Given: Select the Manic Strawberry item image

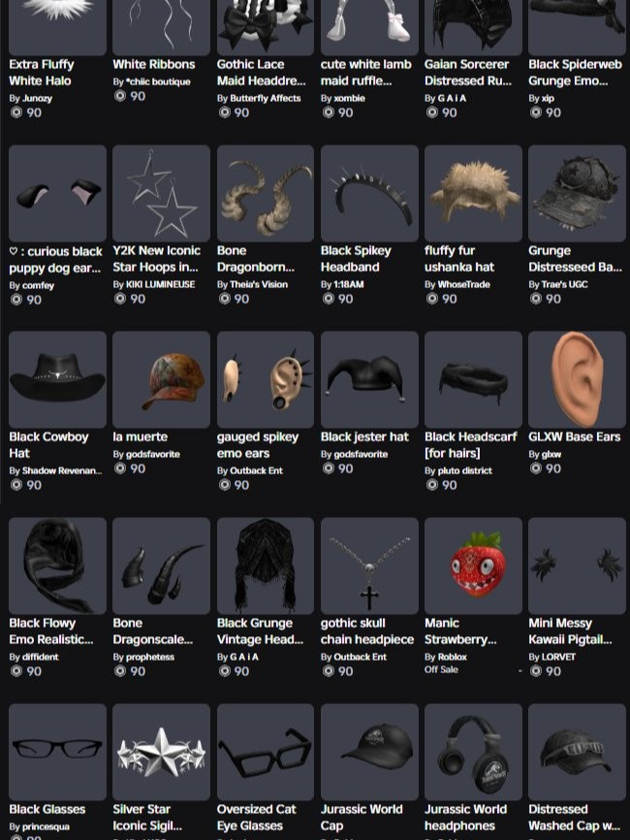Looking at the screenshot, I should (x=473, y=565).
